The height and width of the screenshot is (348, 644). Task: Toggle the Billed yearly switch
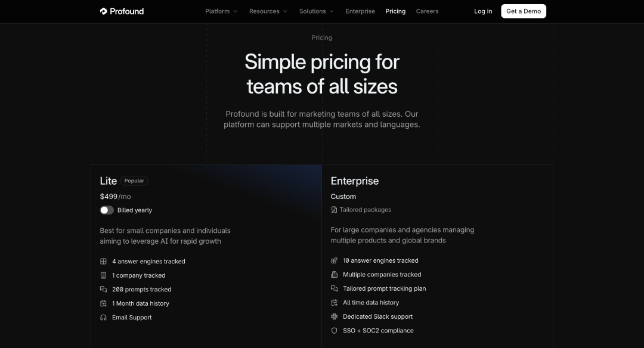click(x=107, y=210)
